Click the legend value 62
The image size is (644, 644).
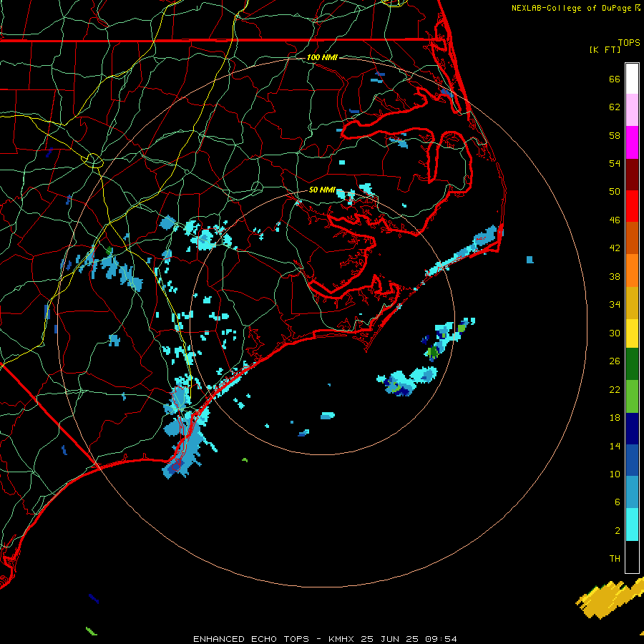click(615, 107)
